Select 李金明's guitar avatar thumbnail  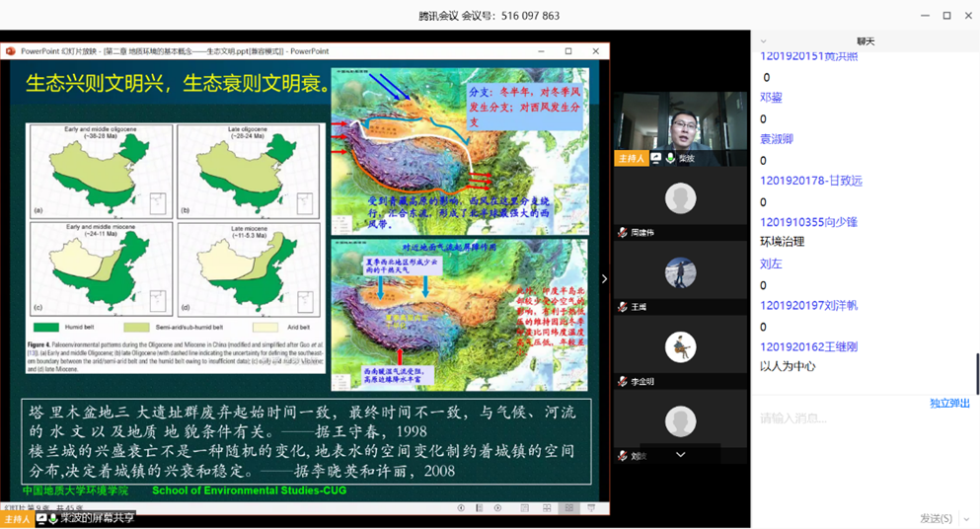(680, 346)
